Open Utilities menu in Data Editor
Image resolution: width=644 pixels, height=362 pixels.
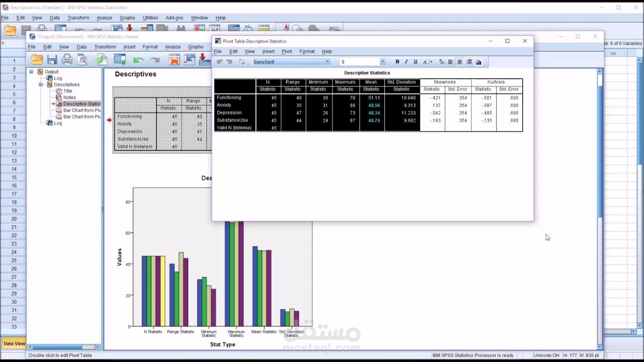[x=150, y=18]
